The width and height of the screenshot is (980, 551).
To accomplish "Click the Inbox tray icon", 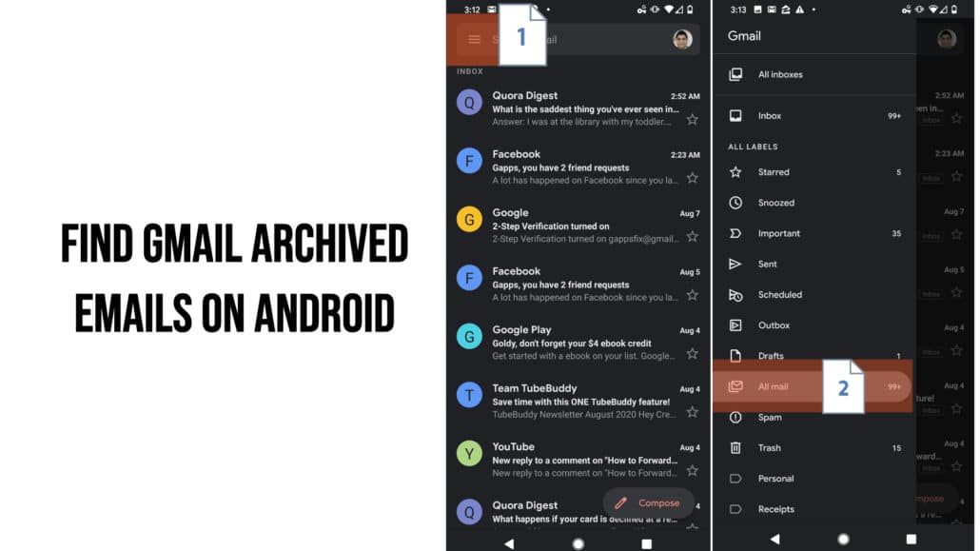I will pos(735,116).
